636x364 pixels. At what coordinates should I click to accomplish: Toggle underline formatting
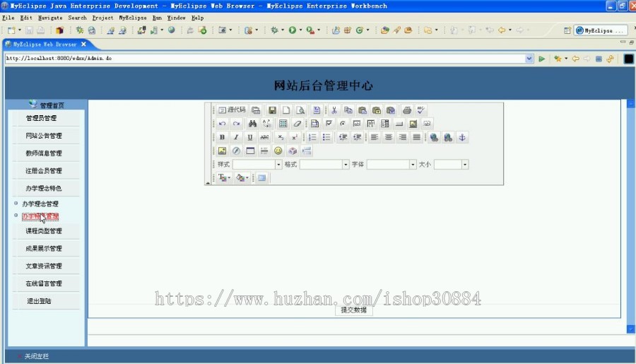[x=250, y=137]
